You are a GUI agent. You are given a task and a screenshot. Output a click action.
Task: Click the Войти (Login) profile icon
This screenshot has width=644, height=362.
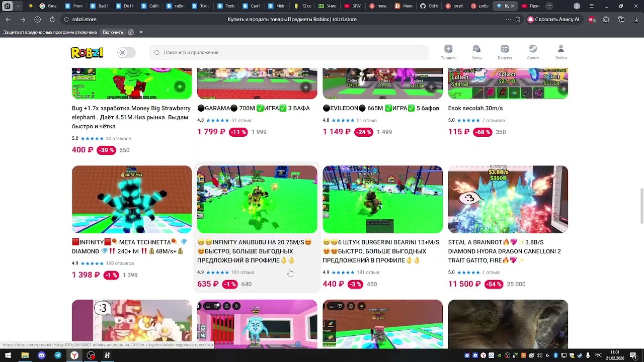(561, 52)
